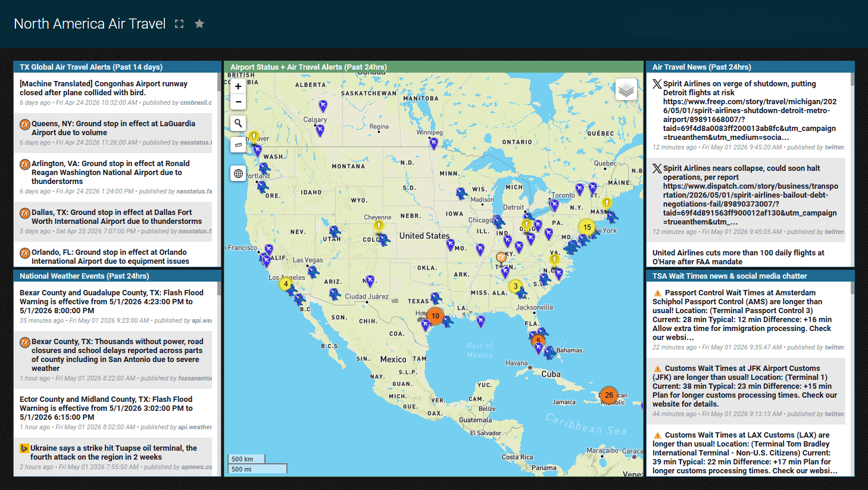Select the map measure ruler tool
Screen dimensions: 868x490
coord(238,145)
